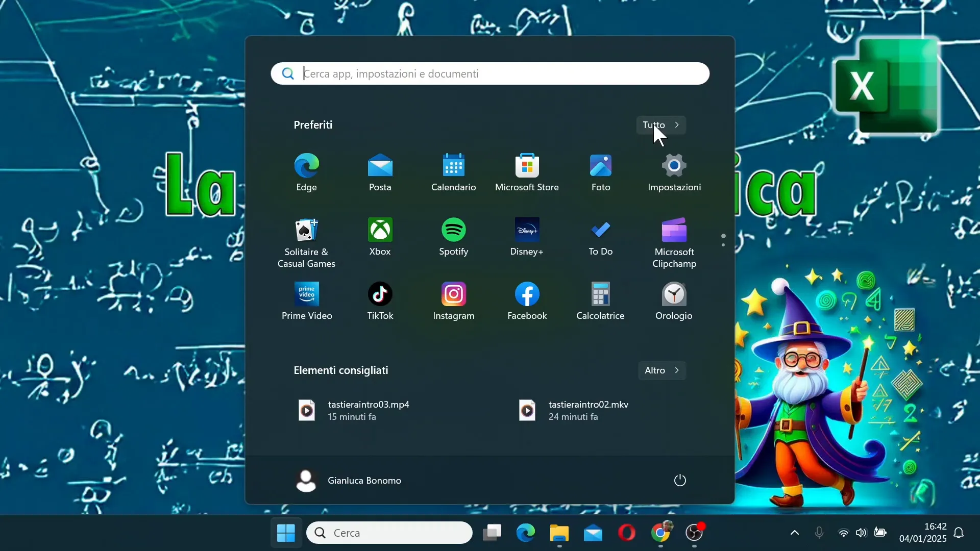Open the Facebook app
The width and height of the screenshot is (980, 551).
pyautogui.click(x=527, y=301)
